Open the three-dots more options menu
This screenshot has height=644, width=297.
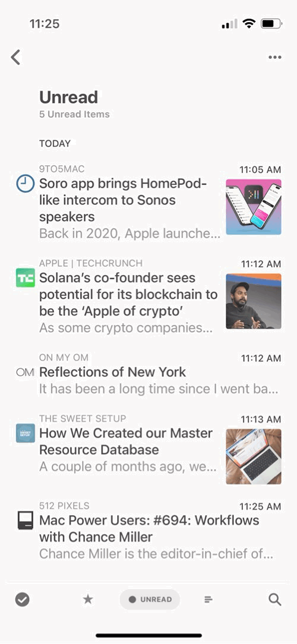tap(275, 58)
